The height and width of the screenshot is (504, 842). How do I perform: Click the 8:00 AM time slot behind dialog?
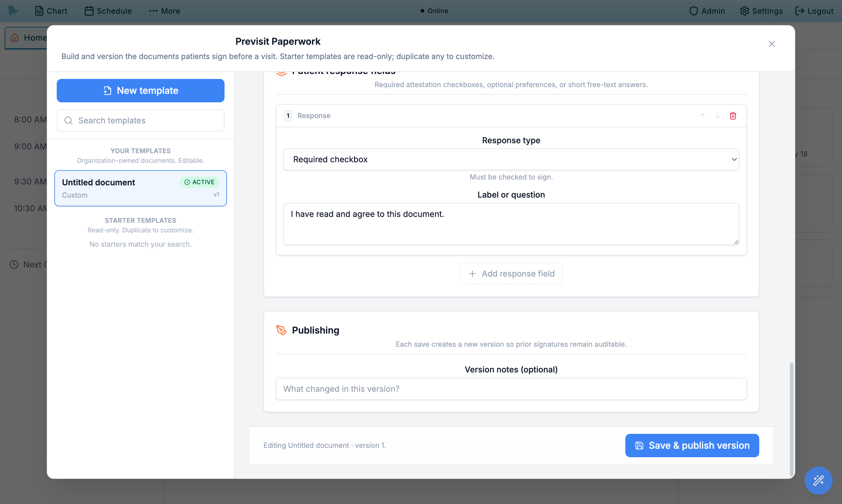30,120
